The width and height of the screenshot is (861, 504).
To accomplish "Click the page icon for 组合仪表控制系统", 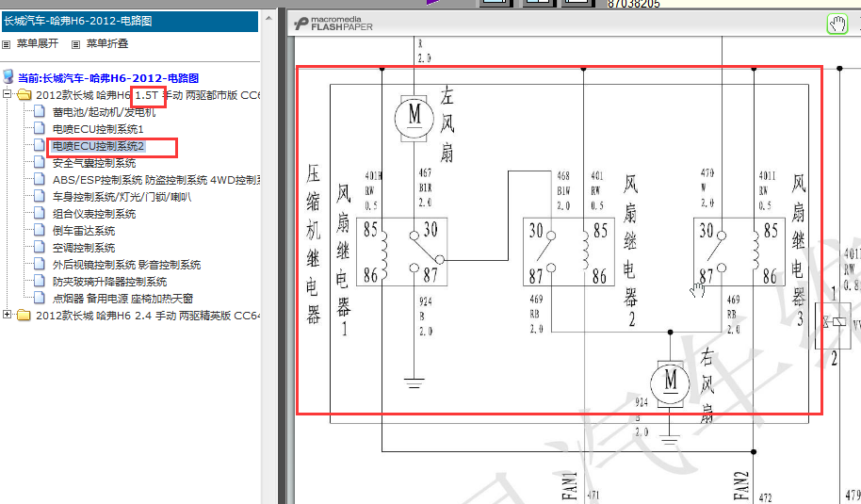I will point(39,213).
